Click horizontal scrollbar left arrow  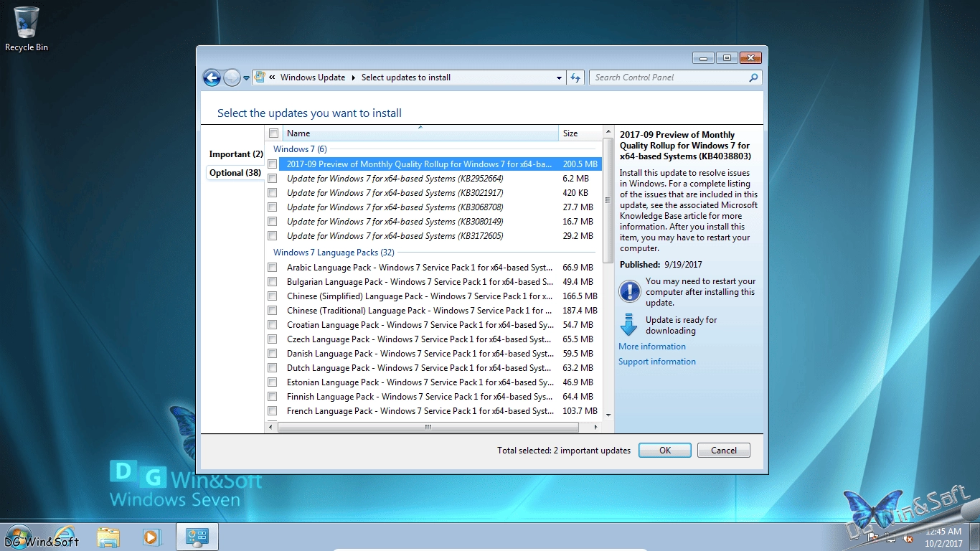click(270, 427)
